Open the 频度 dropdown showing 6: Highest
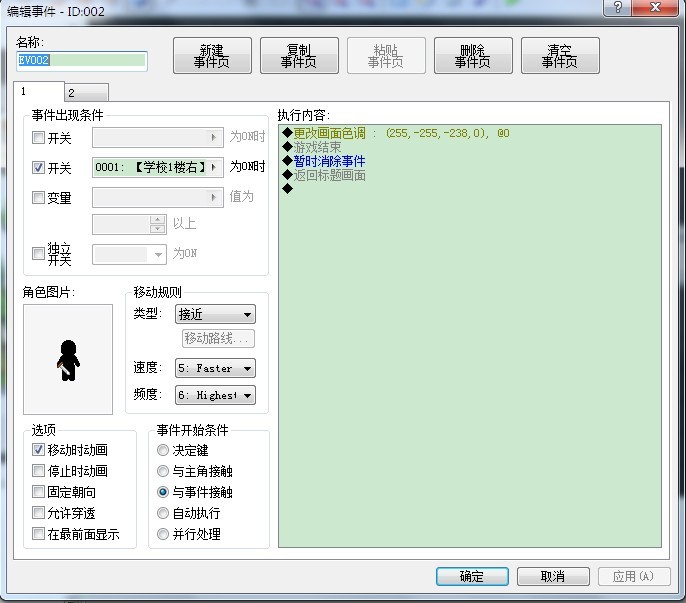The width and height of the screenshot is (686, 603). (215, 395)
